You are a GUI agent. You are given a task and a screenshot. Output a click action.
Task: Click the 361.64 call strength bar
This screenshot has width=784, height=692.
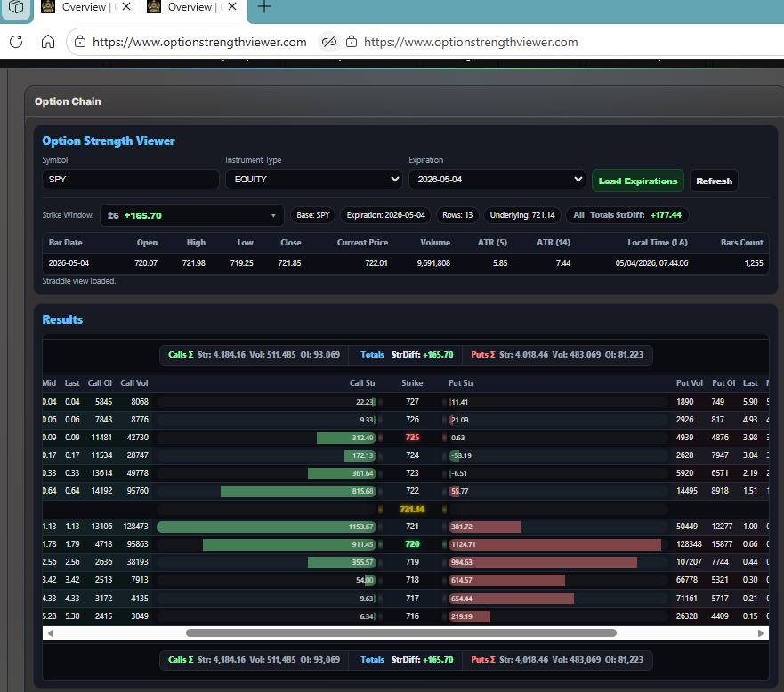point(342,473)
